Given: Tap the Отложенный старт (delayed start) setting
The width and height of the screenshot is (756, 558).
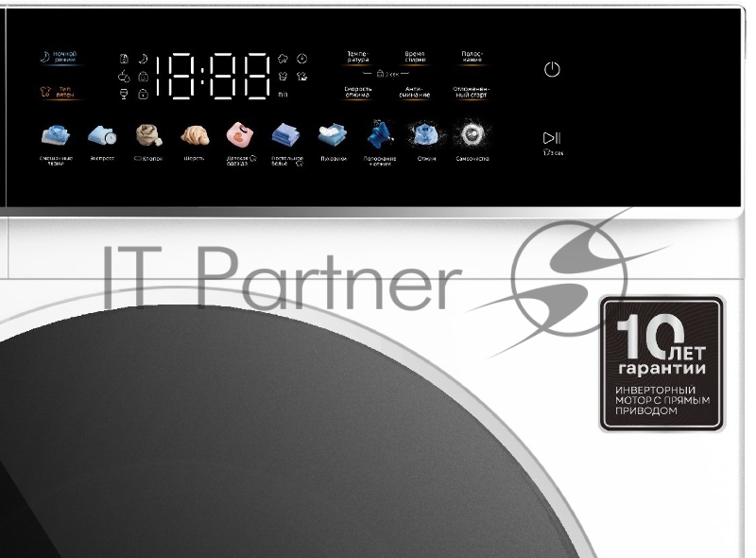Looking at the screenshot, I should (x=472, y=92).
